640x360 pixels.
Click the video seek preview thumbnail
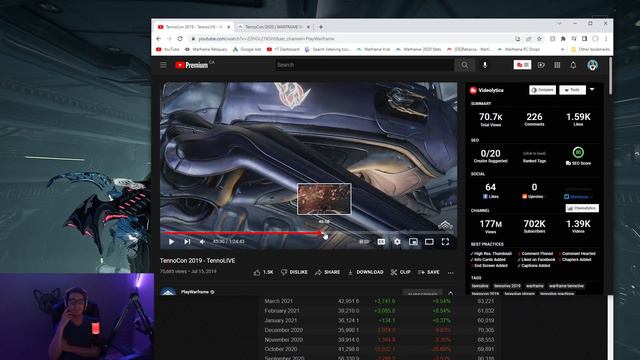click(x=324, y=199)
